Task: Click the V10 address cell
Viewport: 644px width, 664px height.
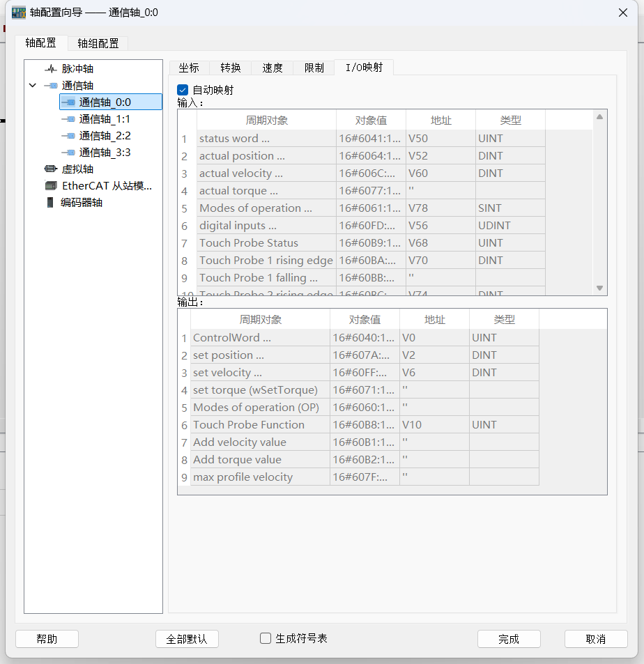Action: tap(434, 424)
